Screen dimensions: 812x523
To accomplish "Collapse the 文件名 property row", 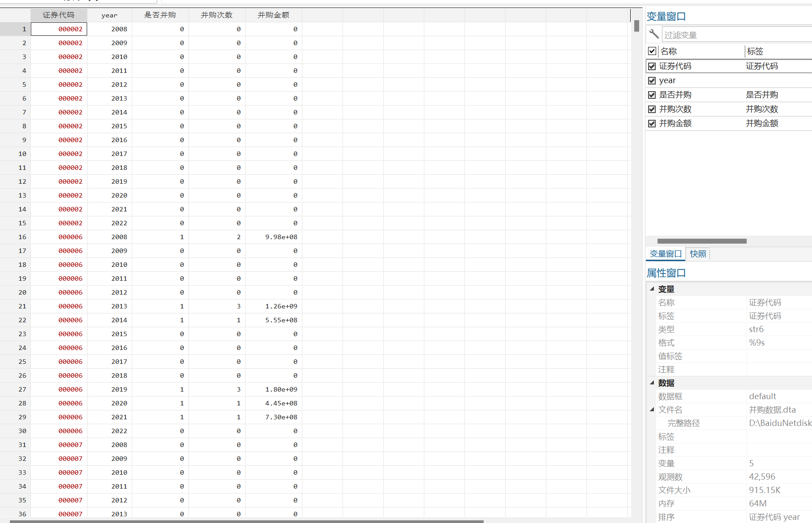I will click(652, 409).
